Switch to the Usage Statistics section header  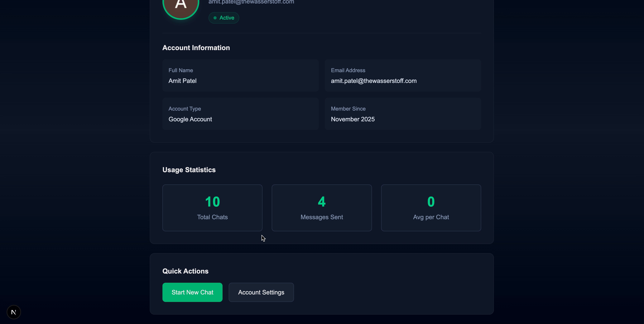coord(189,169)
